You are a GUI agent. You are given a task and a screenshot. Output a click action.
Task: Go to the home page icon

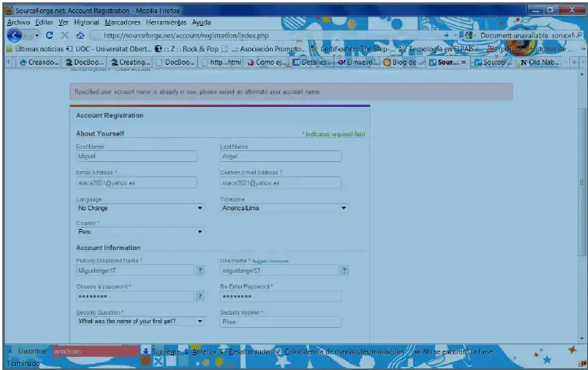80,35
